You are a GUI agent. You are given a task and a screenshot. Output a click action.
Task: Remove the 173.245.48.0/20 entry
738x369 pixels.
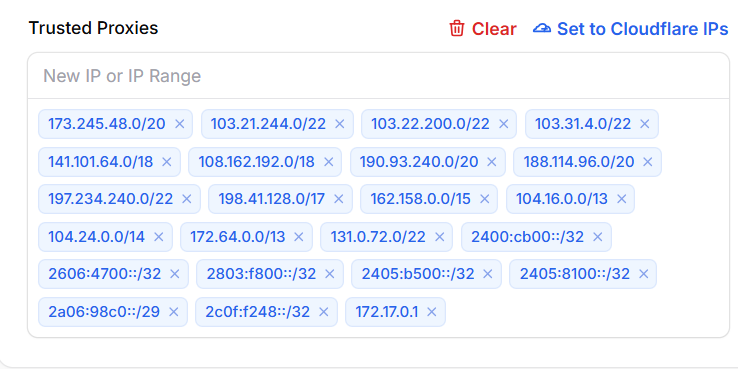pyautogui.click(x=179, y=124)
